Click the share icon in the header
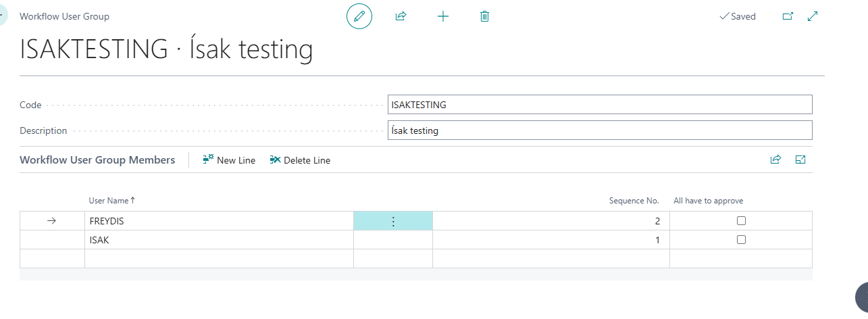Screen dimensions: 868x319 click(x=401, y=16)
